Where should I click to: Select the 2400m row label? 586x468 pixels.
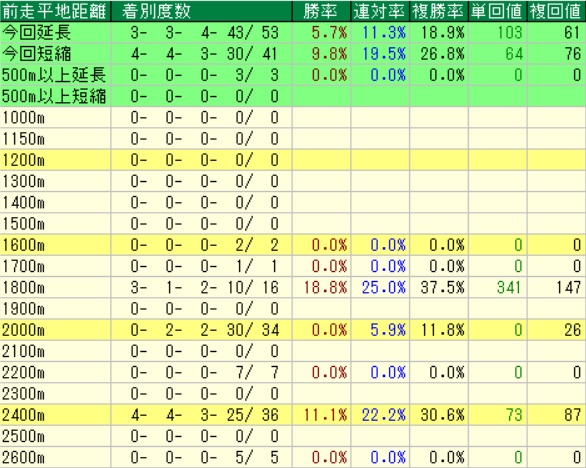tap(24, 415)
